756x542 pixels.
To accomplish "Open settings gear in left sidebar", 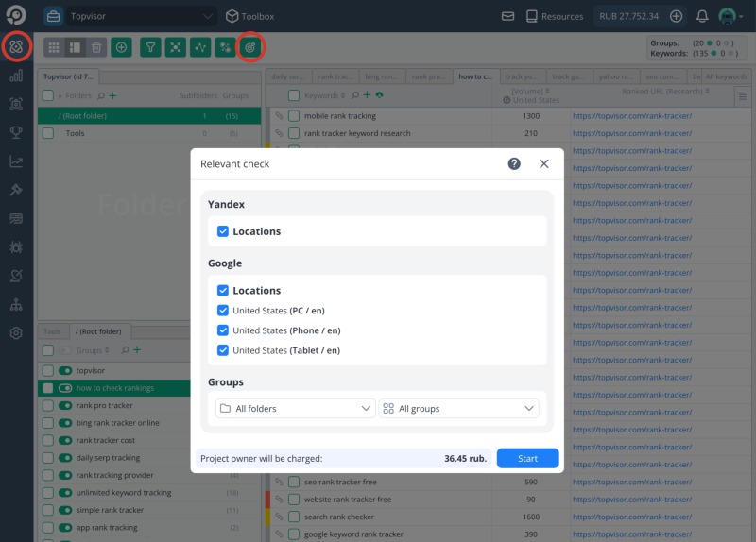I will (16, 333).
